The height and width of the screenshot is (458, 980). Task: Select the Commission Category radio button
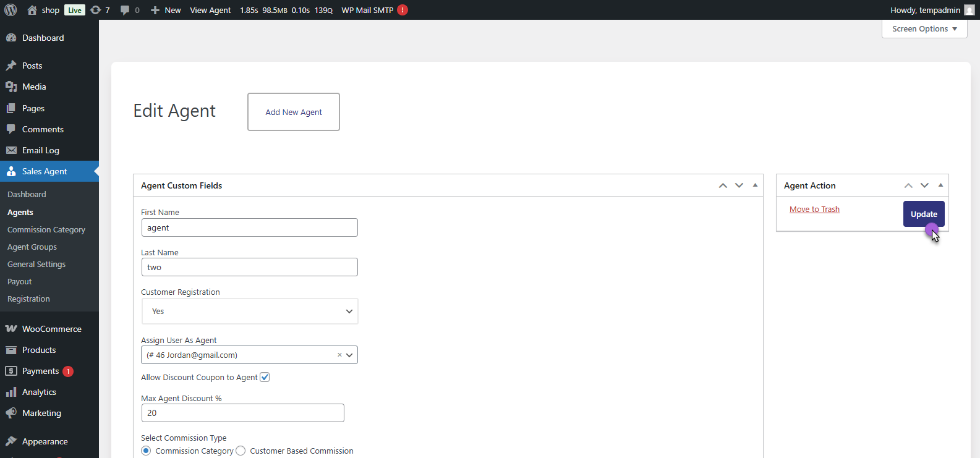[x=146, y=451]
